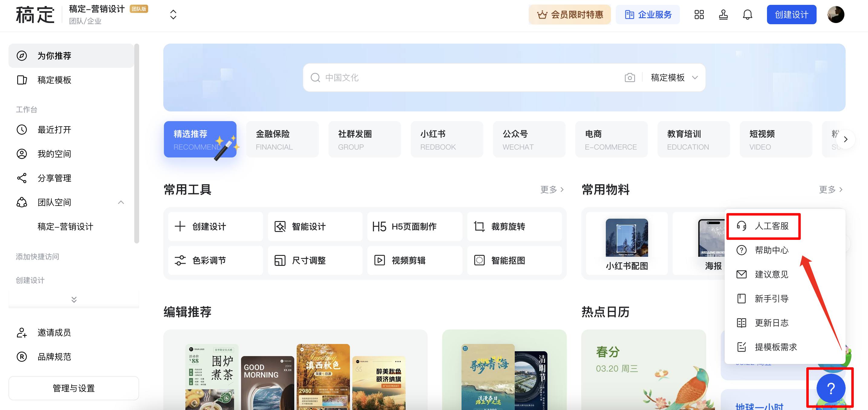Click 添加快捷访问 in sidebar
868x410 pixels.
(x=38, y=257)
